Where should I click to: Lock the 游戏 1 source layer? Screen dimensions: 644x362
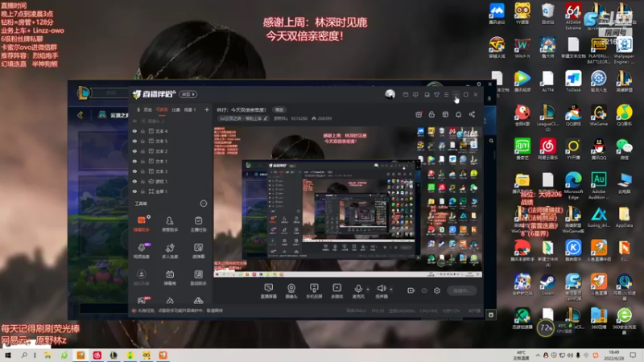tap(143, 182)
